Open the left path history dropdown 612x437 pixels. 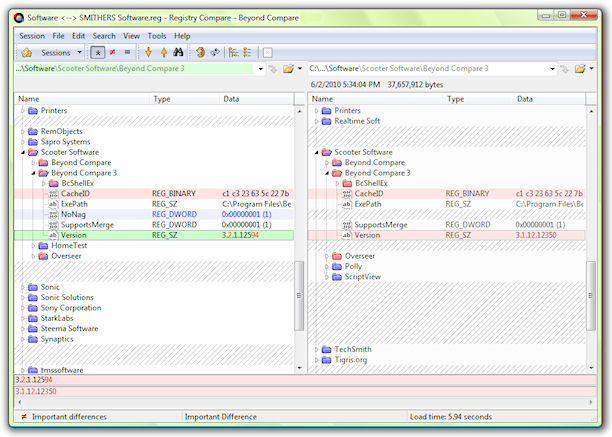(x=261, y=69)
